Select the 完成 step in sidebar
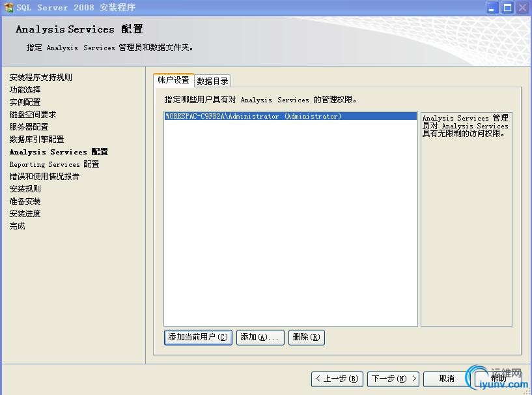This screenshot has height=395, width=532. (18, 226)
